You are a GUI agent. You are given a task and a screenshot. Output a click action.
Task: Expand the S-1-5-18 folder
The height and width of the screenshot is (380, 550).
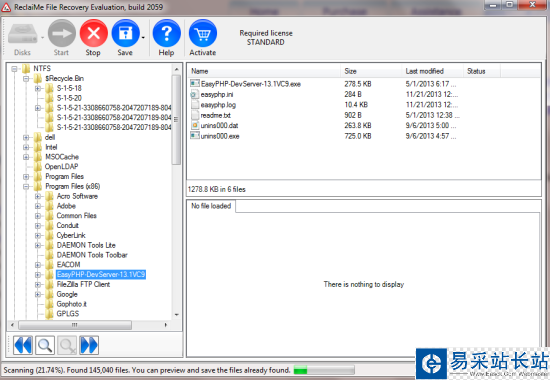pyautogui.click(x=38, y=88)
